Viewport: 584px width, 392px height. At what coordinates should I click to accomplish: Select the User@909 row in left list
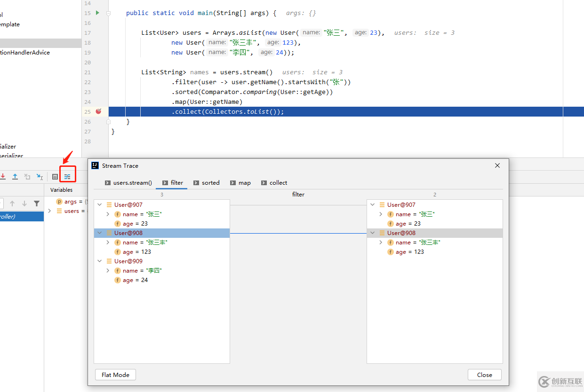128,261
